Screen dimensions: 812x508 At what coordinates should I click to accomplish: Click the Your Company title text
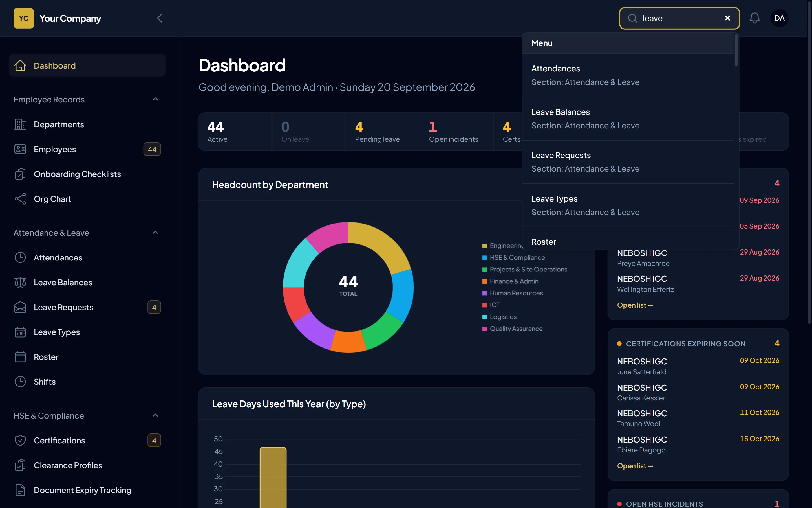point(70,18)
